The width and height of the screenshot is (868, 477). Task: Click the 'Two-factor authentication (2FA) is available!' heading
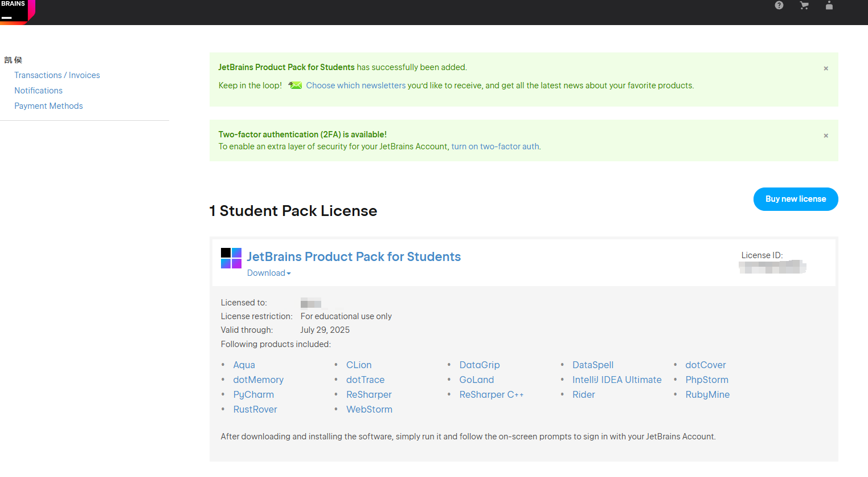pyautogui.click(x=302, y=134)
